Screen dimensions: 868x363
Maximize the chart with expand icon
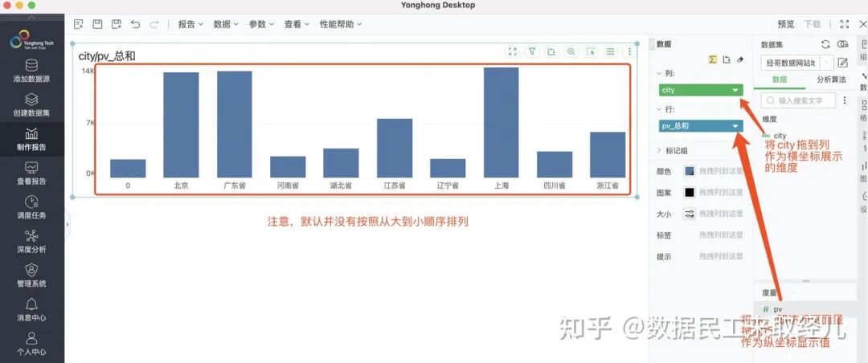click(x=513, y=51)
